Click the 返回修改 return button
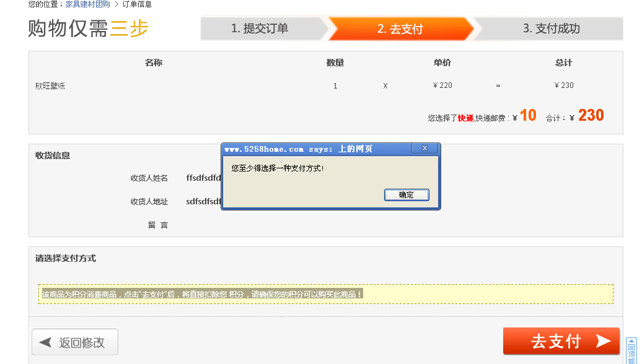 (74, 341)
